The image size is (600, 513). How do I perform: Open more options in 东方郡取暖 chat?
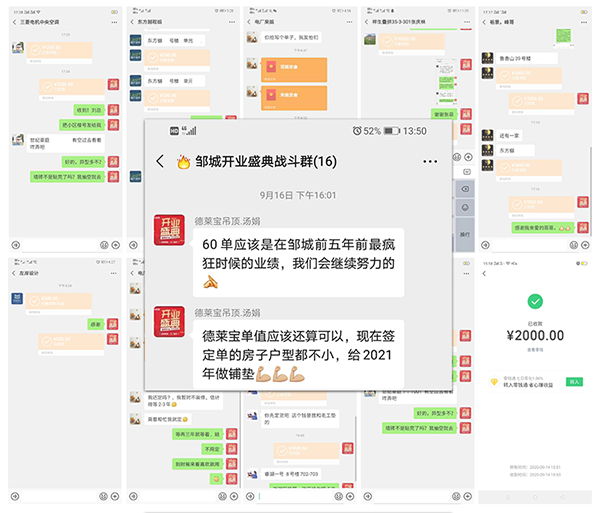232,22
